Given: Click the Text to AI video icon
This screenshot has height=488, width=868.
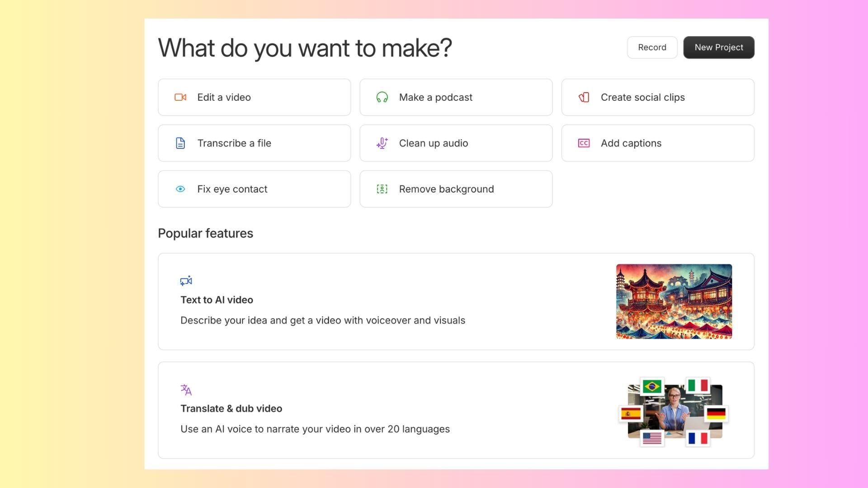Looking at the screenshot, I should click(x=186, y=281).
